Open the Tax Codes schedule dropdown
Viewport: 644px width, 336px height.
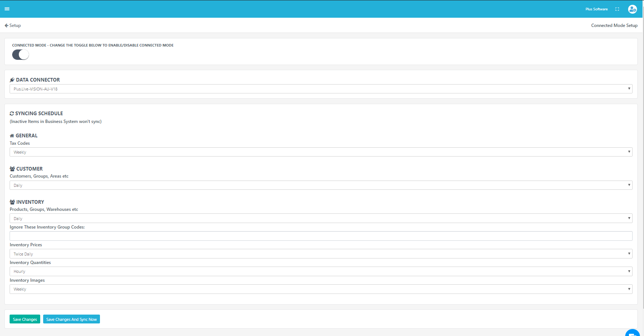pyautogui.click(x=321, y=152)
